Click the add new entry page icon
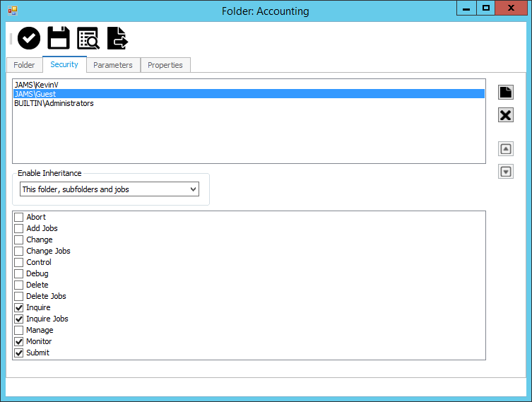 tap(506, 93)
